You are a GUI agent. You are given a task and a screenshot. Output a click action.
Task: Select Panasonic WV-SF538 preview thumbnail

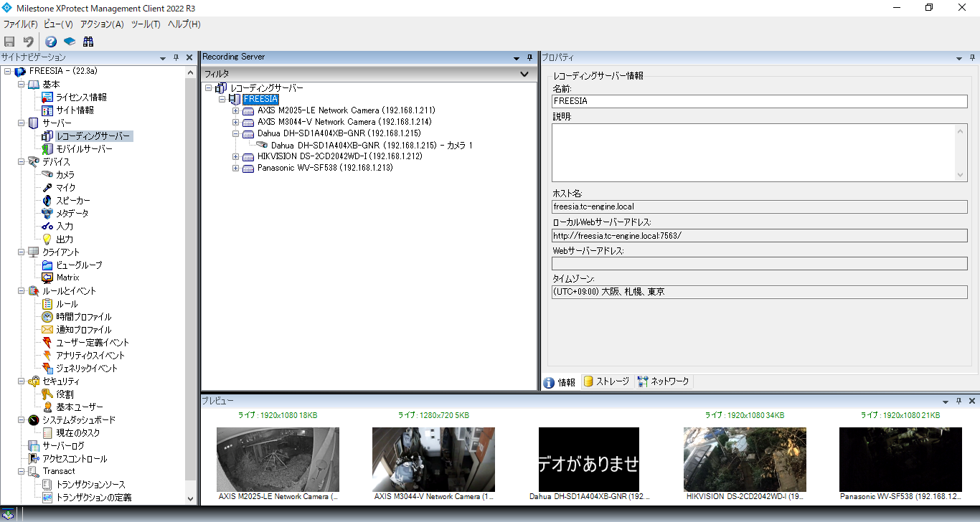click(x=900, y=460)
